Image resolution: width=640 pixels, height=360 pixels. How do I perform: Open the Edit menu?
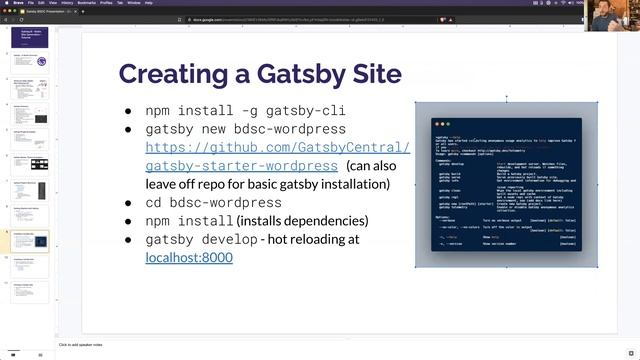point(41,2)
